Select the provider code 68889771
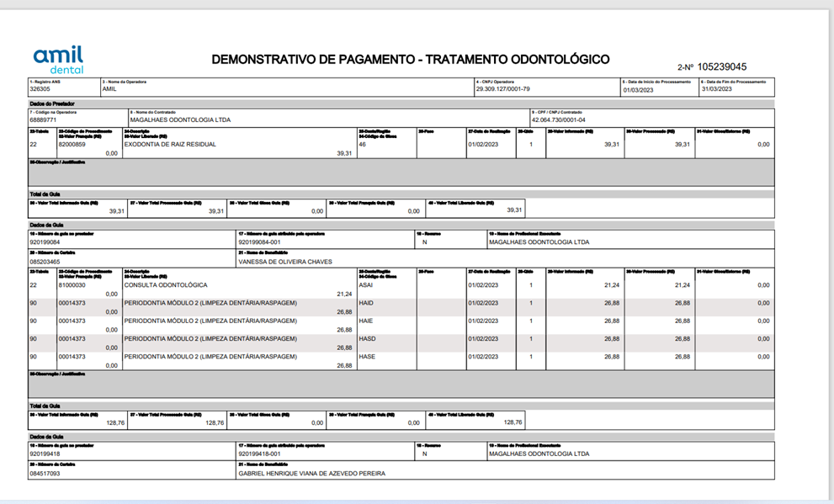The width and height of the screenshot is (834, 504). (44, 120)
